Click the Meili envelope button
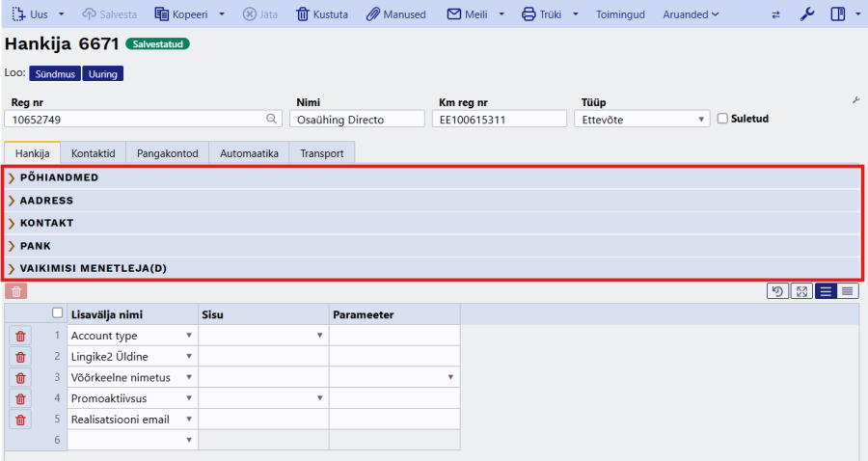Viewport: 868px width, 461px height. (x=467, y=14)
